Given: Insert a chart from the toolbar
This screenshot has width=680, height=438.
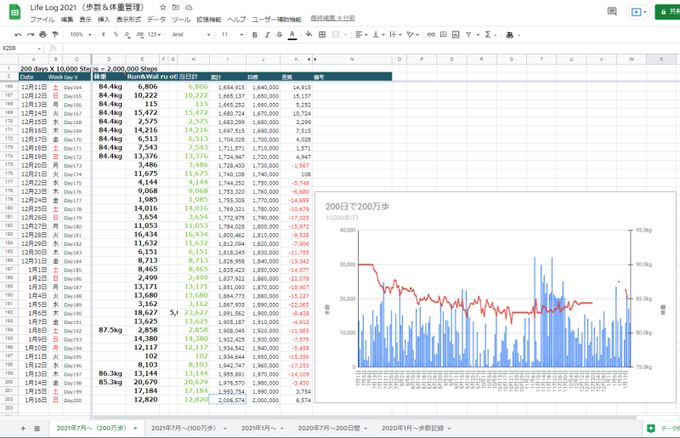Looking at the screenshot, I should (455, 34).
